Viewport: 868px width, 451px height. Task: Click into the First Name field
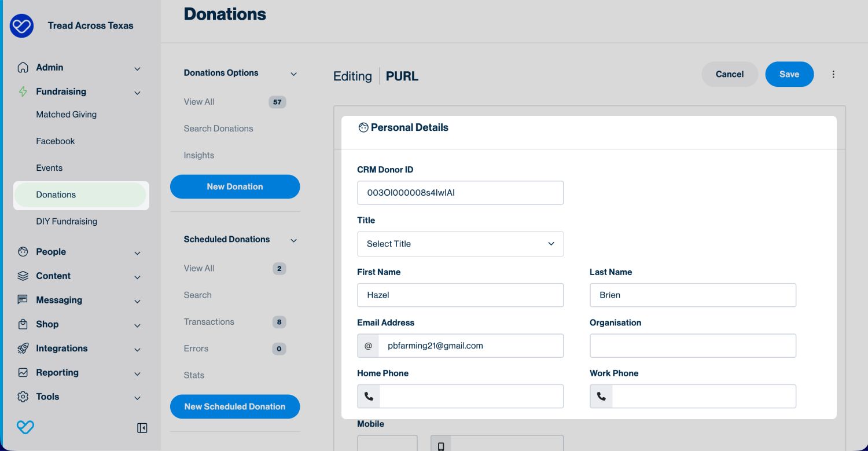[460, 295]
